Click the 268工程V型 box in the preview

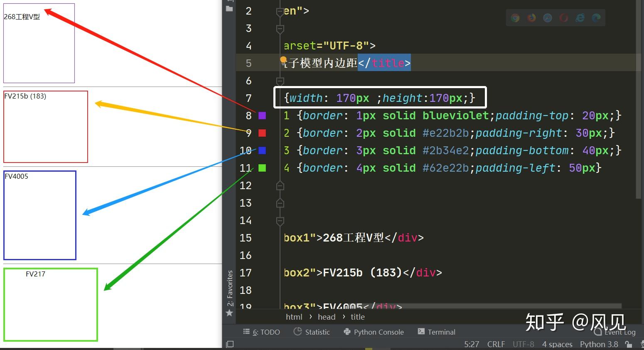click(x=39, y=43)
